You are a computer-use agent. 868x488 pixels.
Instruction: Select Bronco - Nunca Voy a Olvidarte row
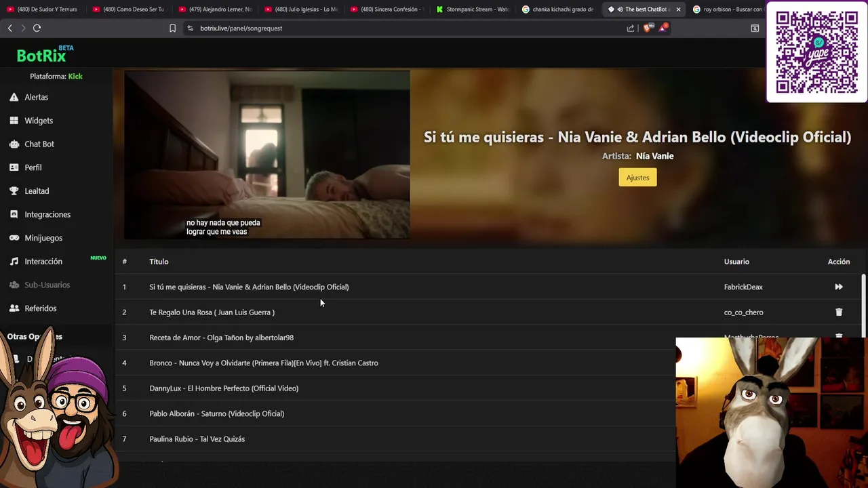[x=264, y=363]
